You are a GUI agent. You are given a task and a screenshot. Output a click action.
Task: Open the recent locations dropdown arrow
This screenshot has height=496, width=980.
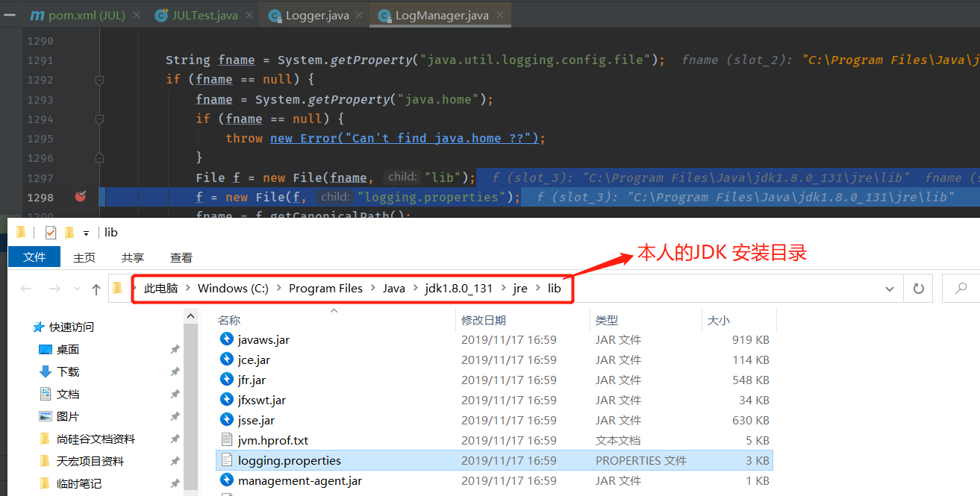tap(75, 289)
